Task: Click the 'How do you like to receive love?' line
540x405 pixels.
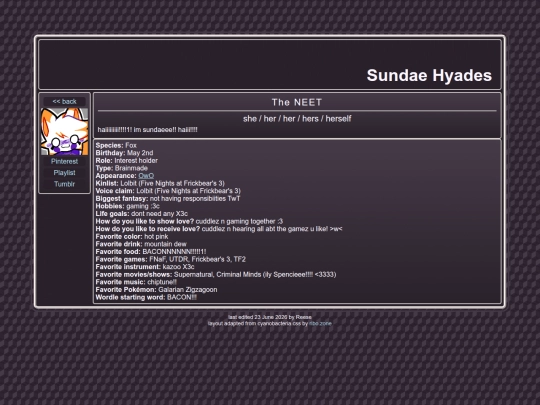Action: point(219,229)
